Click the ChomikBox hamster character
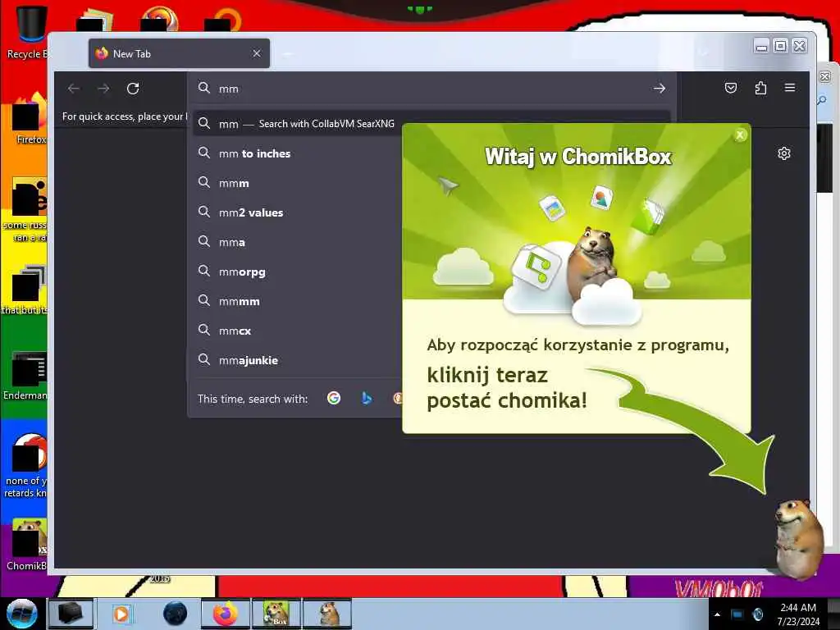 pyautogui.click(x=799, y=538)
